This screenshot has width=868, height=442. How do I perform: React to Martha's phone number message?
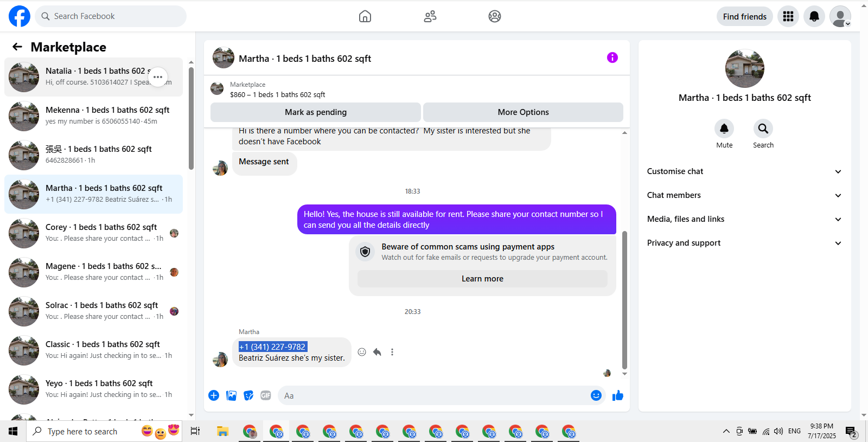pyautogui.click(x=362, y=352)
